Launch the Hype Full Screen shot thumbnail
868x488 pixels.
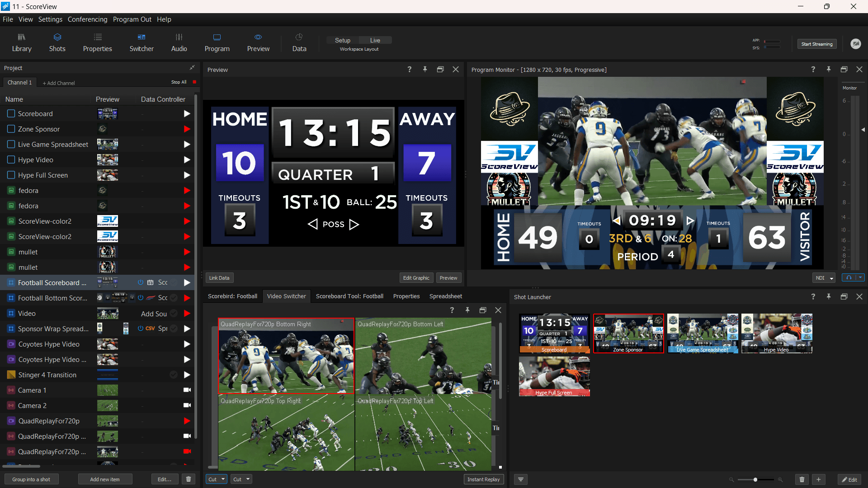click(554, 376)
